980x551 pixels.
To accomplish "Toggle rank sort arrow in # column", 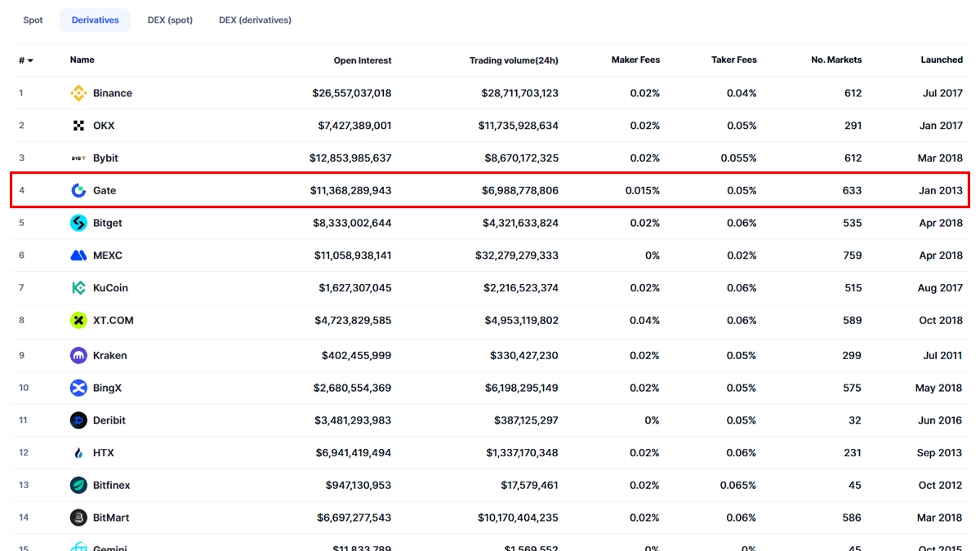I will pyautogui.click(x=30, y=60).
